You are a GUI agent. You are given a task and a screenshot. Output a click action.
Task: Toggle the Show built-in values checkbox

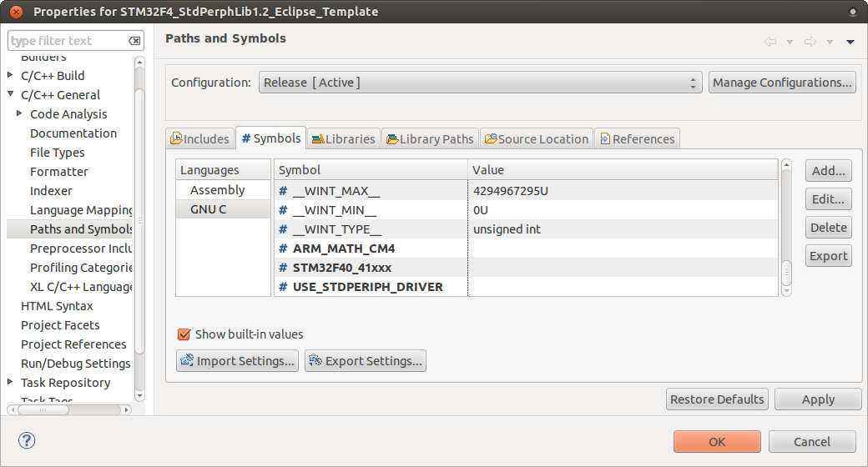(x=184, y=334)
